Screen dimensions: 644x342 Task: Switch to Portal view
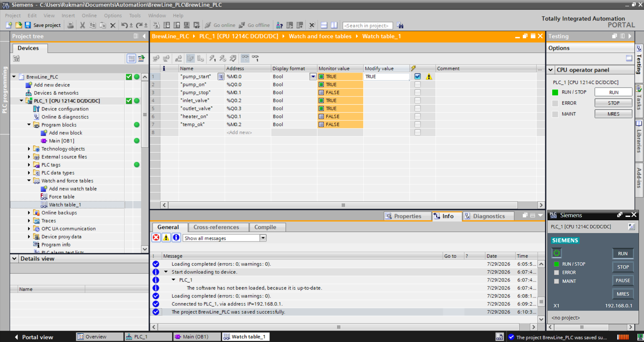(x=34, y=337)
